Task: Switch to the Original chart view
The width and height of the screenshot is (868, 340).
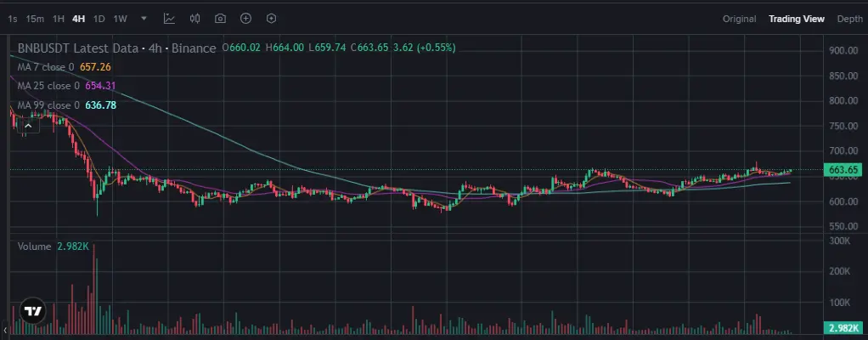Action: [x=739, y=19]
